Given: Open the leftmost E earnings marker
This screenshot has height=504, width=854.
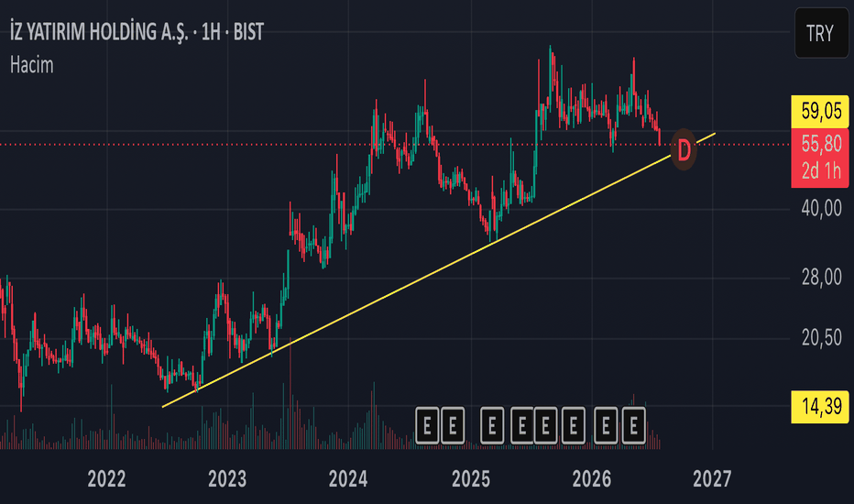Looking at the screenshot, I should pos(427,425).
